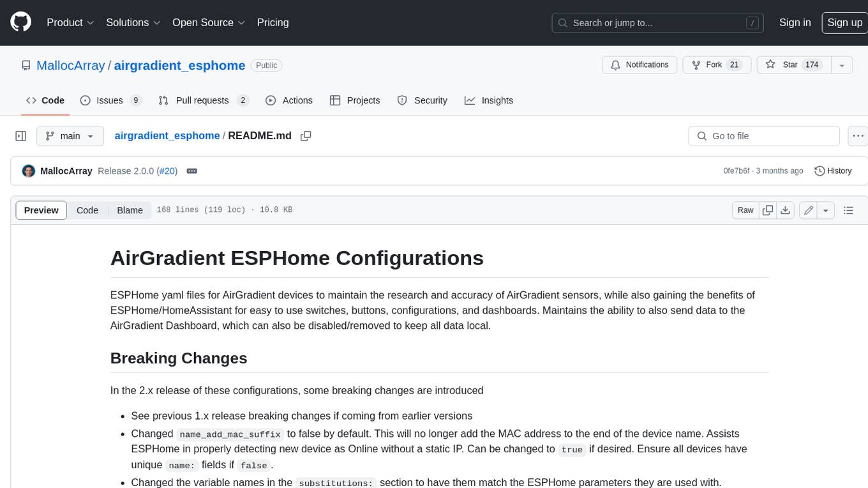Screen dimensions: 868x488
Task: Click the Star count 174
Action: (812, 65)
